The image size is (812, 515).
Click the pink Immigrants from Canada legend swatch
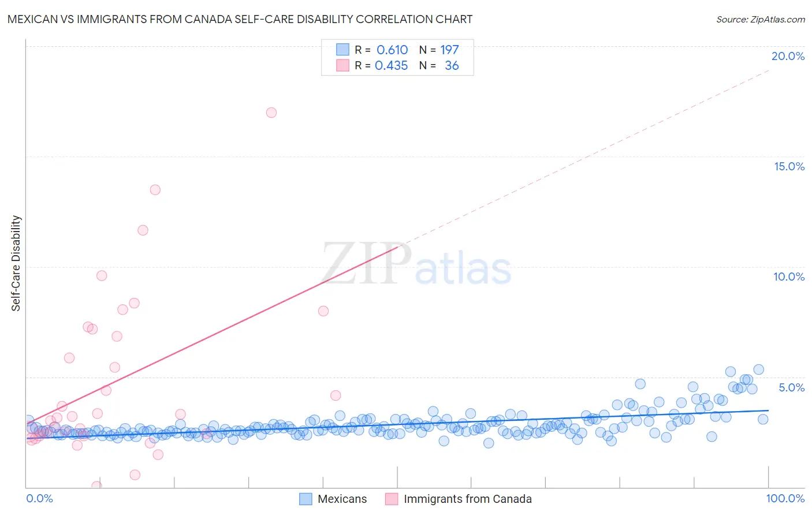(x=392, y=499)
